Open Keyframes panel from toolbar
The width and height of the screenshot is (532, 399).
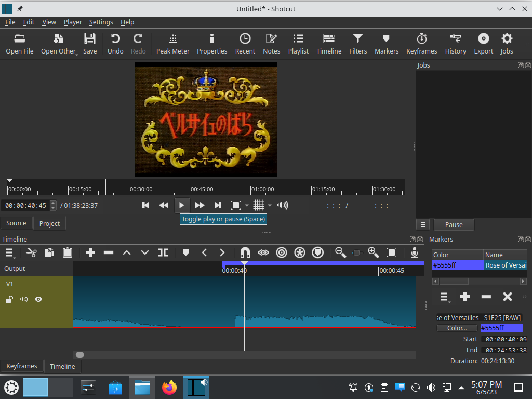[422, 44]
